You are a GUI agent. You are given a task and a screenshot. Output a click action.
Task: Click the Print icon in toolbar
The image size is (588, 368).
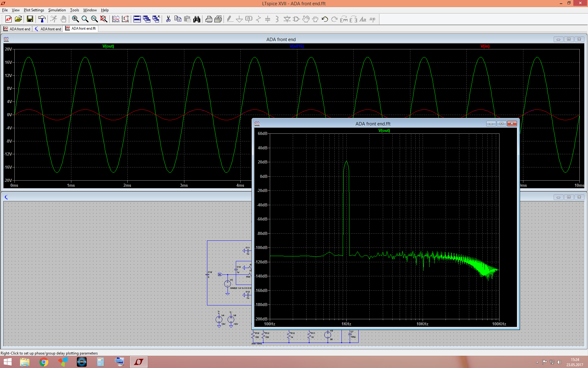[218, 19]
